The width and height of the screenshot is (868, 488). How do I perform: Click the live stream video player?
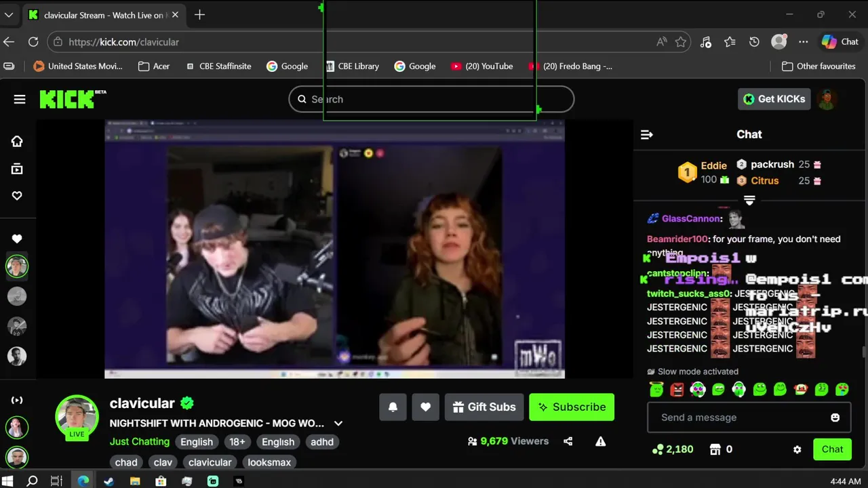[334, 249]
